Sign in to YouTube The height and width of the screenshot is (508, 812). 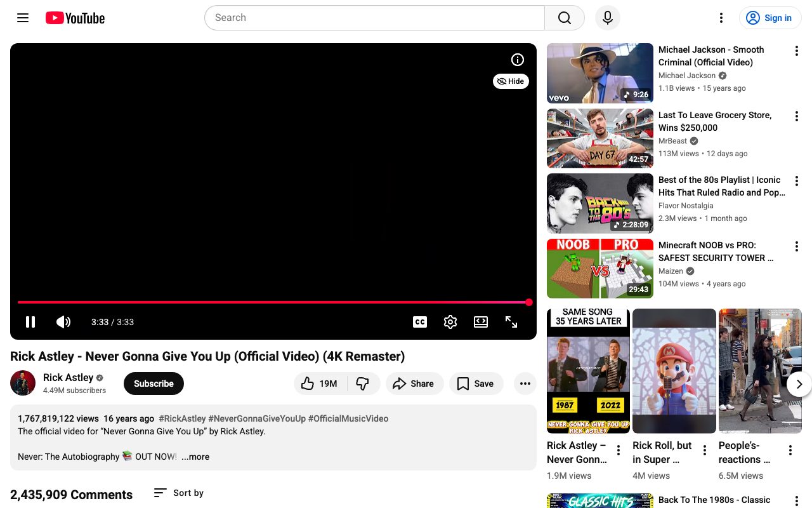(x=770, y=18)
